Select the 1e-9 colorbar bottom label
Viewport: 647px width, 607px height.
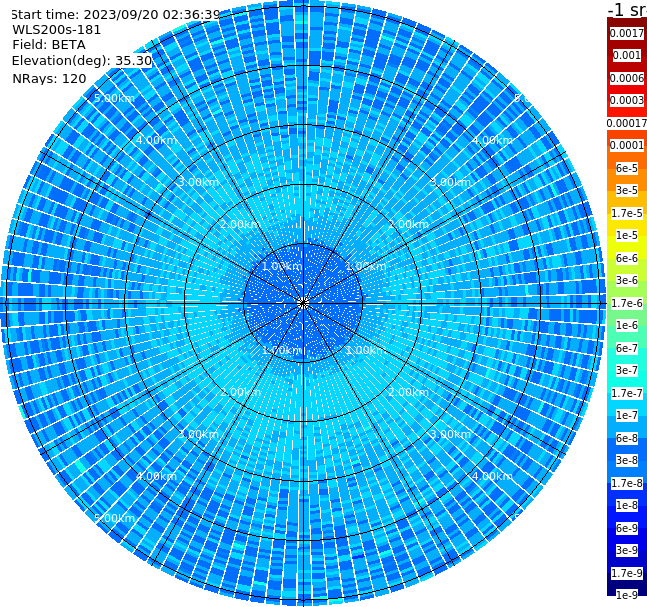point(627,595)
